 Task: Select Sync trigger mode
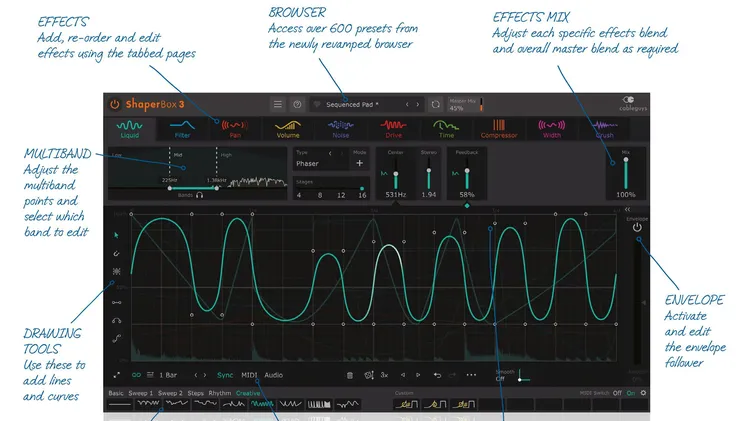point(225,375)
